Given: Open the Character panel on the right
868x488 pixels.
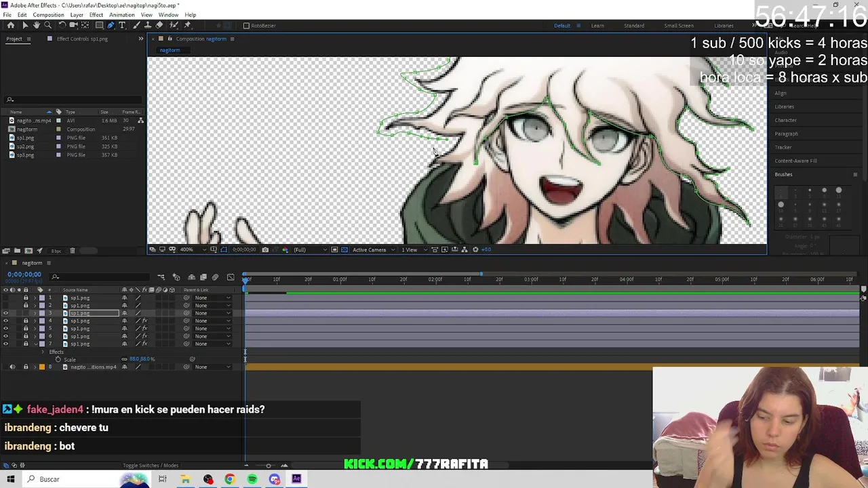Looking at the screenshot, I should pyautogui.click(x=786, y=120).
